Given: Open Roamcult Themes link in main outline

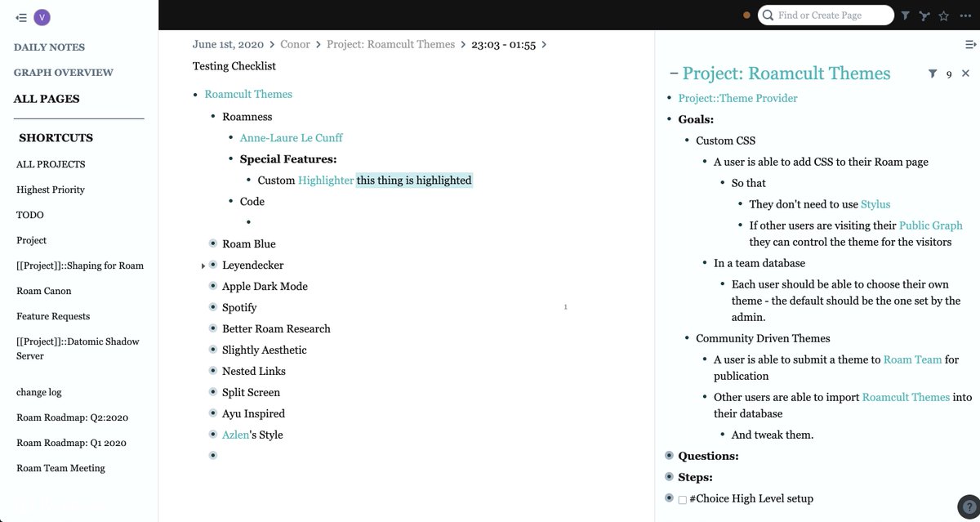Looking at the screenshot, I should [248, 94].
